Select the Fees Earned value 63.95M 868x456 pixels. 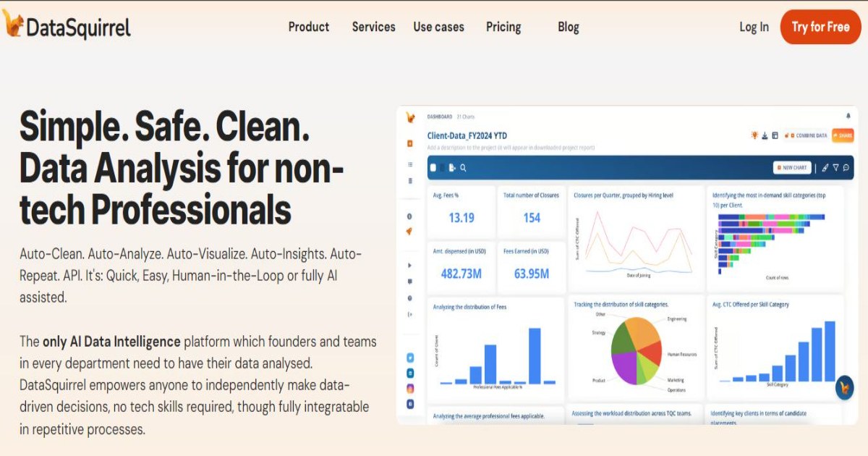point(532,274)
